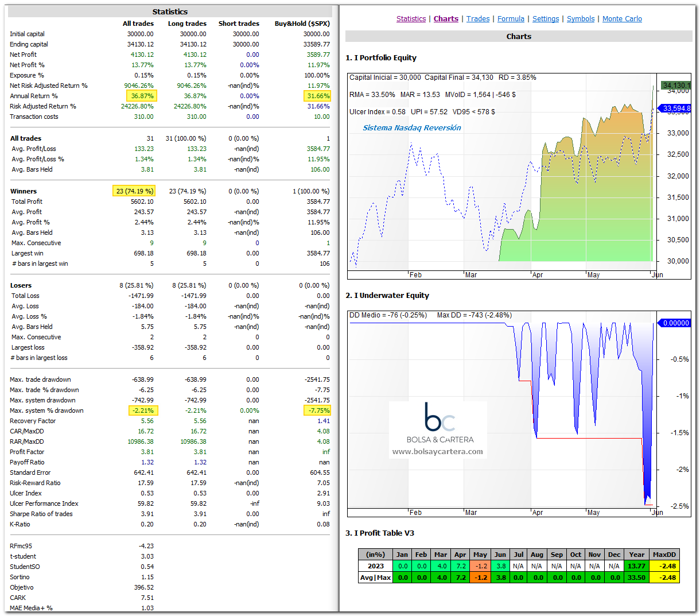Select the 'RAR/MaxDD' row label
The image size is (700, 616).
(27, 441)
